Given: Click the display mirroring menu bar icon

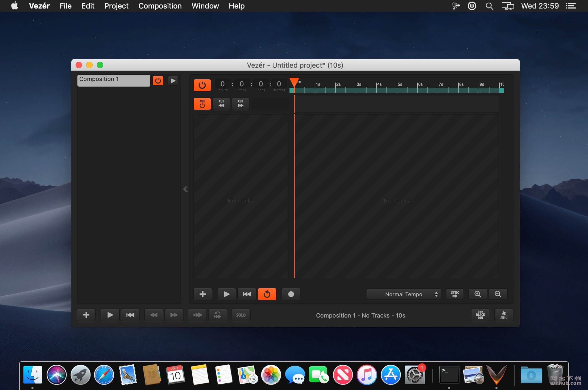Looking at the screenshot, I should point(508,6).
